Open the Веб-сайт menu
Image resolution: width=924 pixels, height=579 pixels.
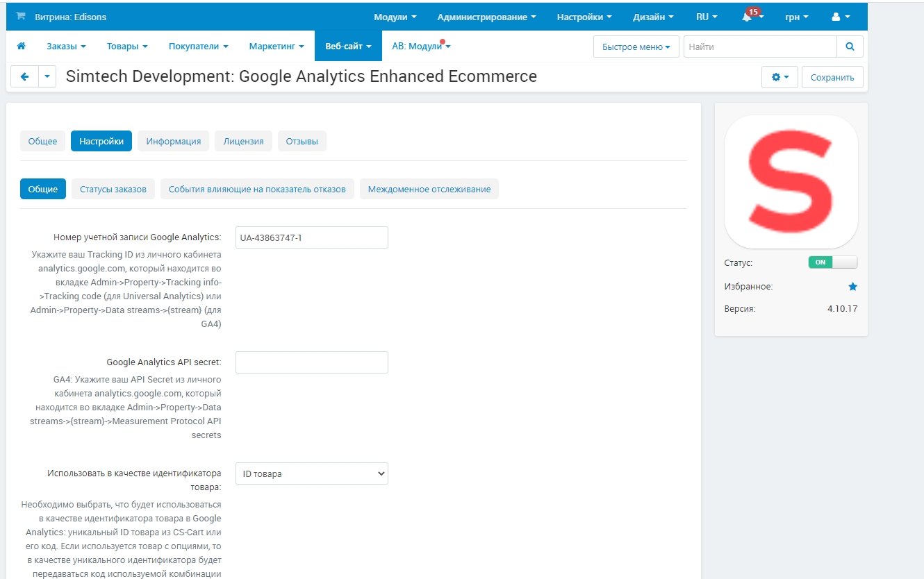tap(348, 46)
